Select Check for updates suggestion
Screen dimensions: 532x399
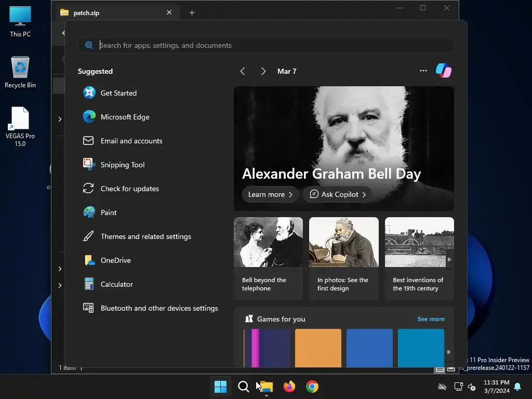pyautogui.click(x=121, y=189)
